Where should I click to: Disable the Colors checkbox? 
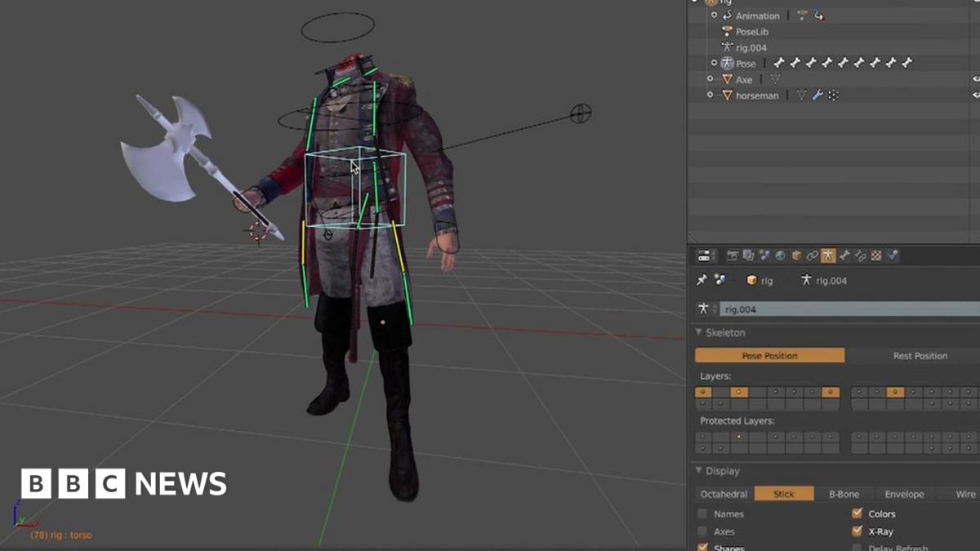857,513
